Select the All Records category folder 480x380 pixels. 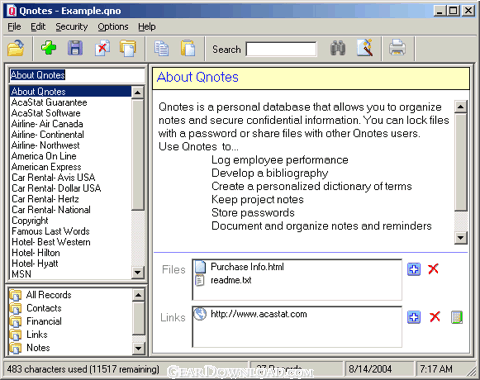(x=48, y=295)
